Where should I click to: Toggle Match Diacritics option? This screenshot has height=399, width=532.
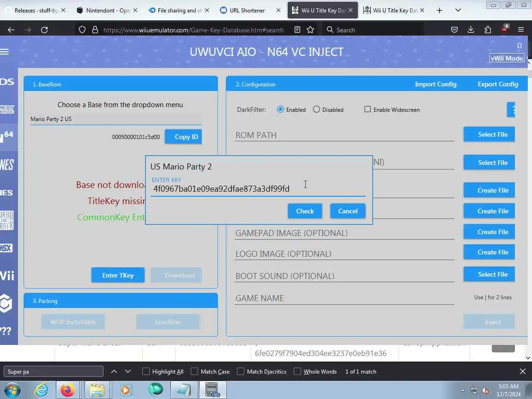click(241, 371)
